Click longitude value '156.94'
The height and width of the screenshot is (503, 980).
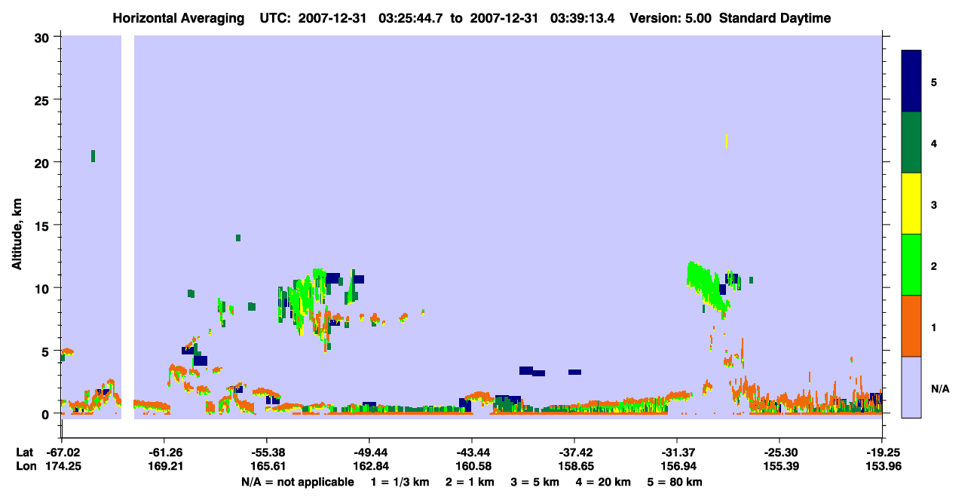(677, 466)
